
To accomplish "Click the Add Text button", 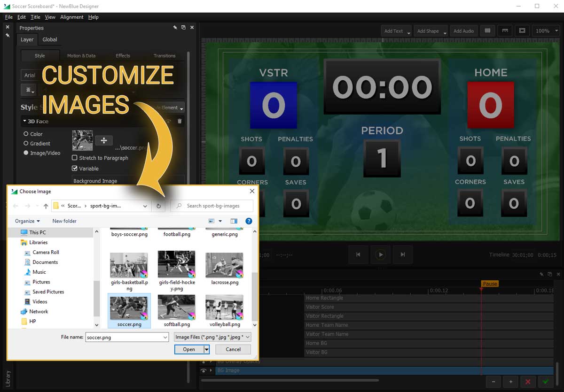I will [394, 31].
